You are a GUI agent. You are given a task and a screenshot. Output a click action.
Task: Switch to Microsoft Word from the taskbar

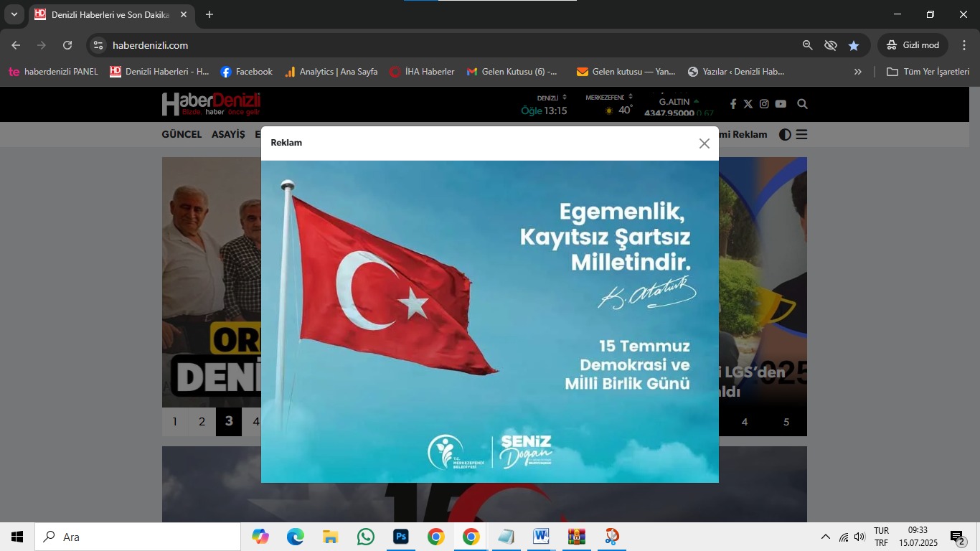tap(541, 537)
